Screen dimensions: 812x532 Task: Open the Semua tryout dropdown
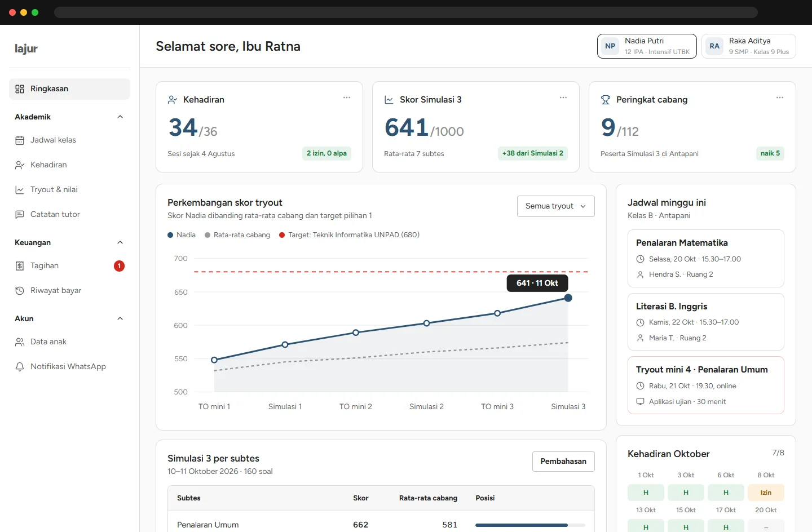pyautogui.click(x=556, y=206)
